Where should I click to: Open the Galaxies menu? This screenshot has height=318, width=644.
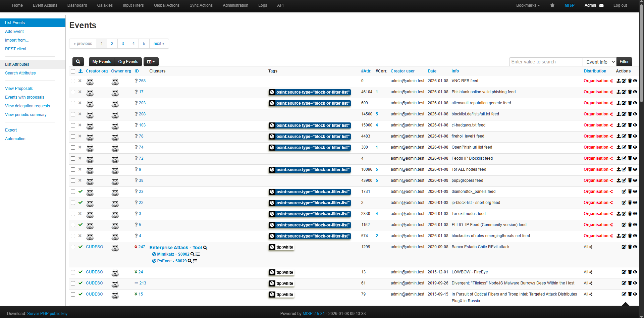[x=105, y=5]
